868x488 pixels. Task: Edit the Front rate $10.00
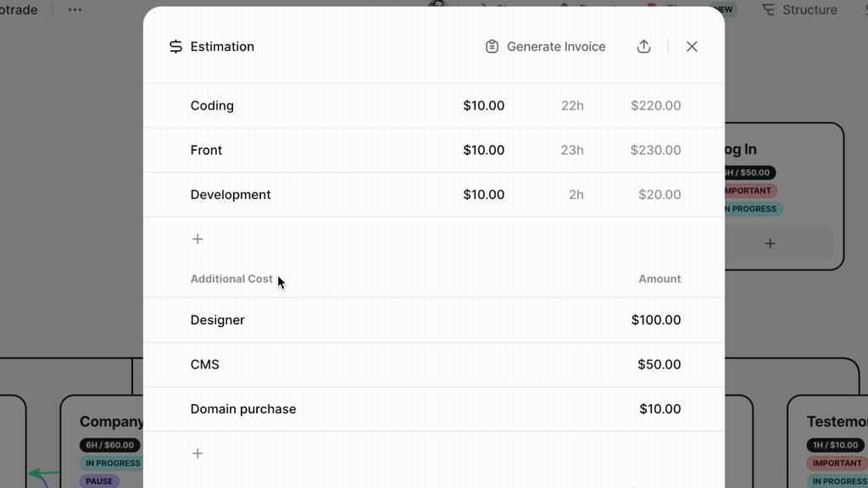click(484, 150)
